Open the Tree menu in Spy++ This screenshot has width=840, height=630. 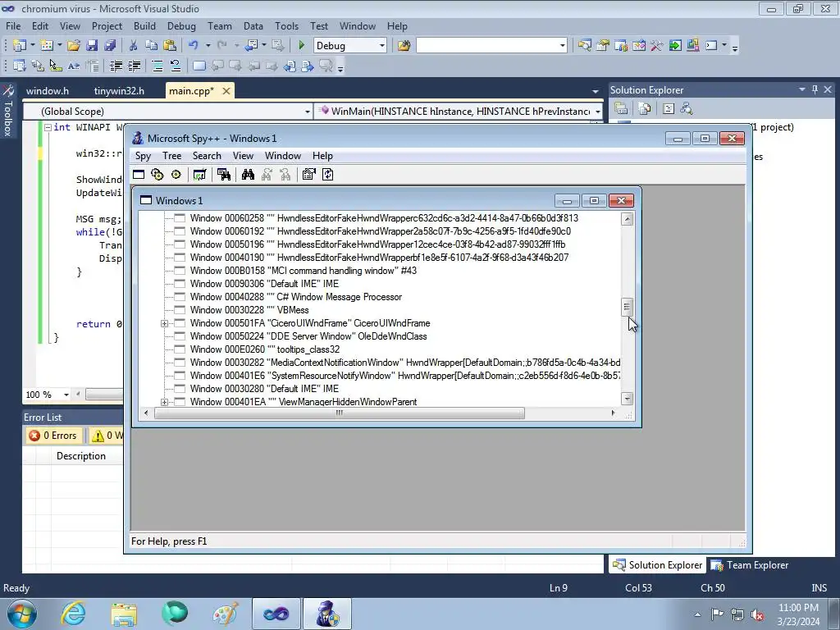172,156
